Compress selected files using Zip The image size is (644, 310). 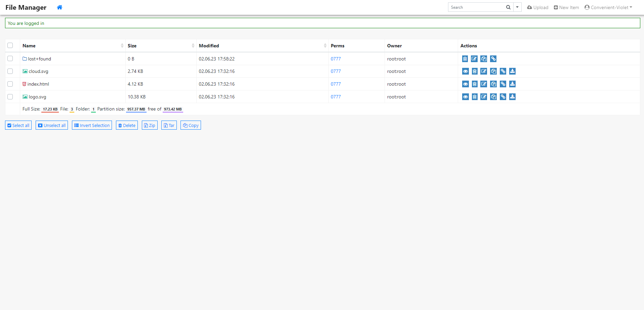pos(149,125)
